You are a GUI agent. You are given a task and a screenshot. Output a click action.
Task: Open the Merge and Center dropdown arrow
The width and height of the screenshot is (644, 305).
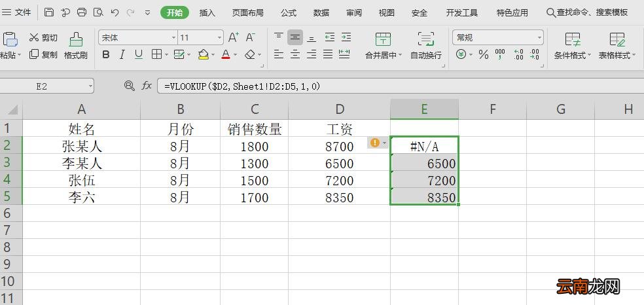pos(400,55)
